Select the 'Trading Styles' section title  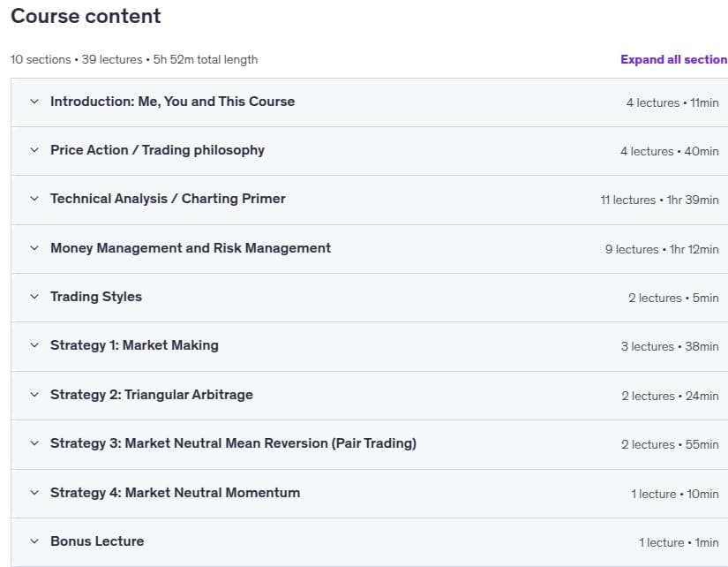pyautogui.click(x=96, y=297)
